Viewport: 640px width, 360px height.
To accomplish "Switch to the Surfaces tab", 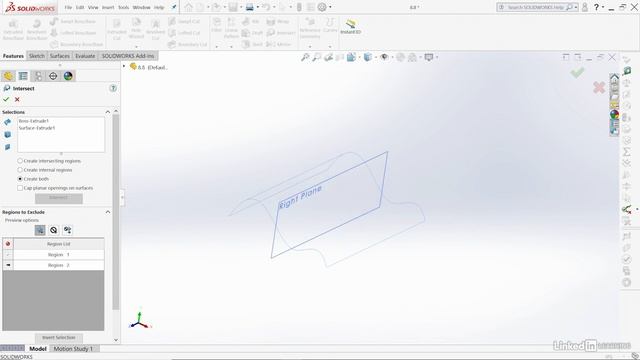I will [x=60, y=56].
